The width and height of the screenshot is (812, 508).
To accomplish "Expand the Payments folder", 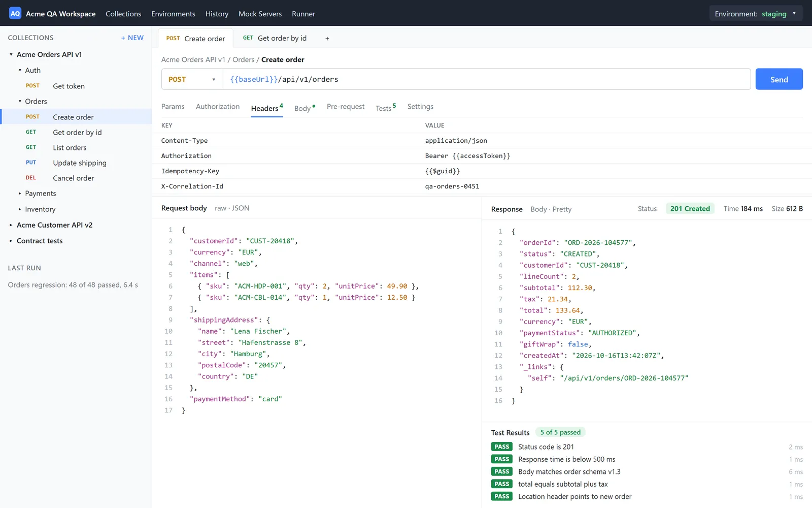I will [20, 194].
